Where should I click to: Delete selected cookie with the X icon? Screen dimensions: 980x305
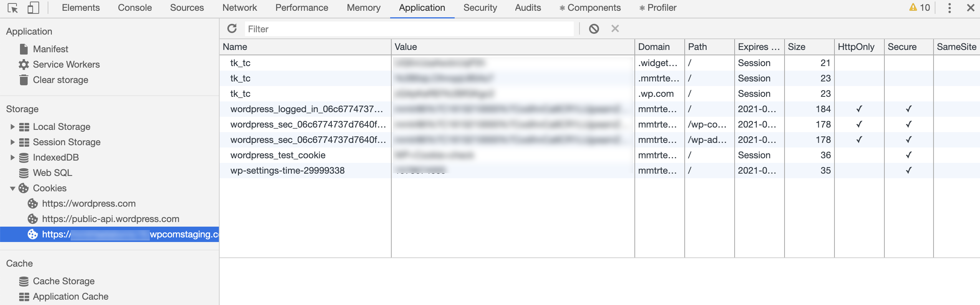tap(615, 28)
